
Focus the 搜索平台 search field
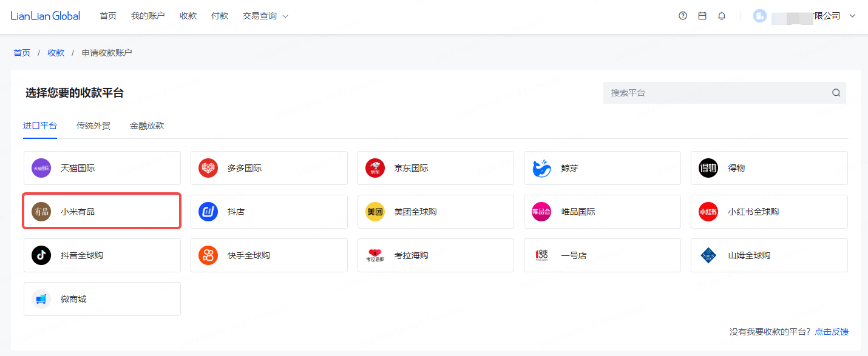(716, 93)
